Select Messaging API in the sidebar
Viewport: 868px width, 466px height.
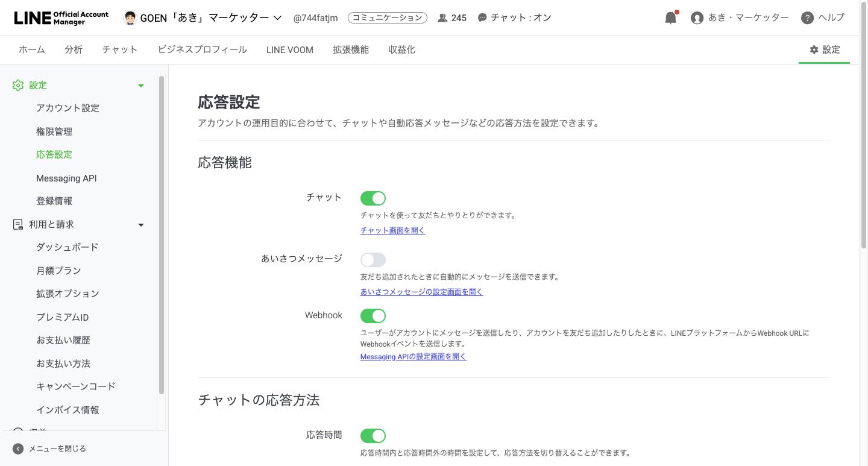click(66, 178)
